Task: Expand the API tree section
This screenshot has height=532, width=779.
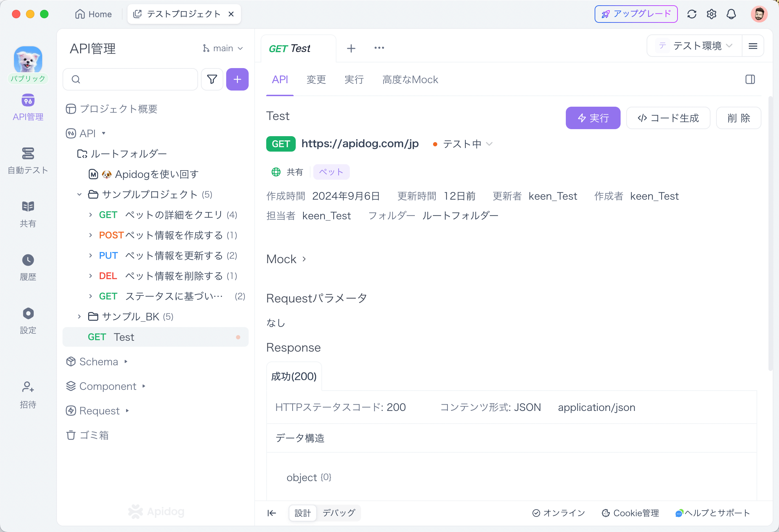Action: [x=104, y=133]
